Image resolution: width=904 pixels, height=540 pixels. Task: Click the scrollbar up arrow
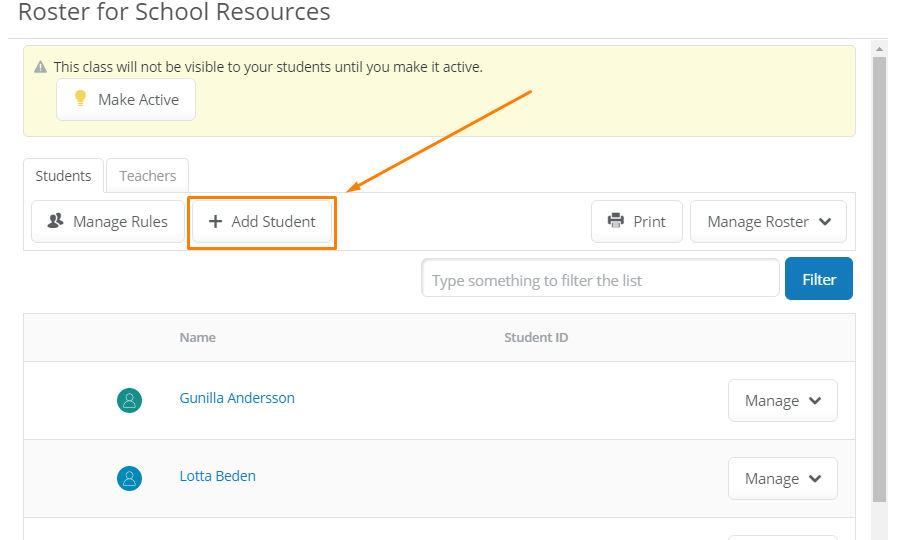[x=879, y=49]
